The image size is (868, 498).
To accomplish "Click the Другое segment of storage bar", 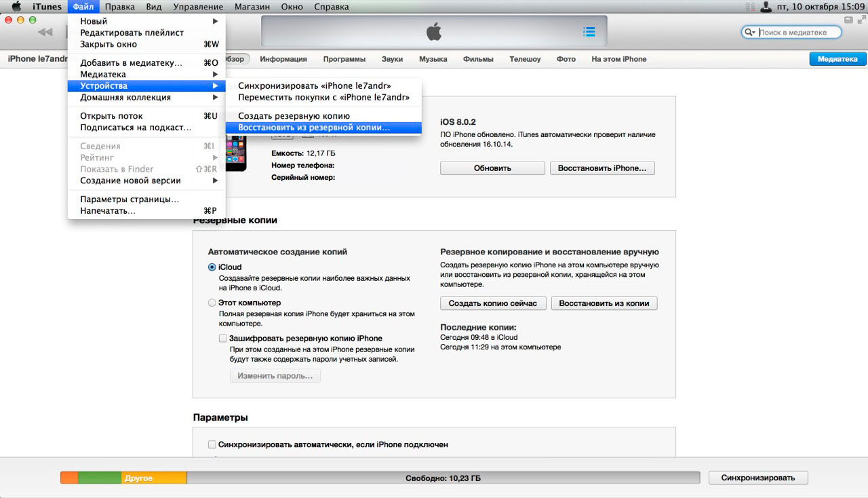I will [x=155, y=478].
